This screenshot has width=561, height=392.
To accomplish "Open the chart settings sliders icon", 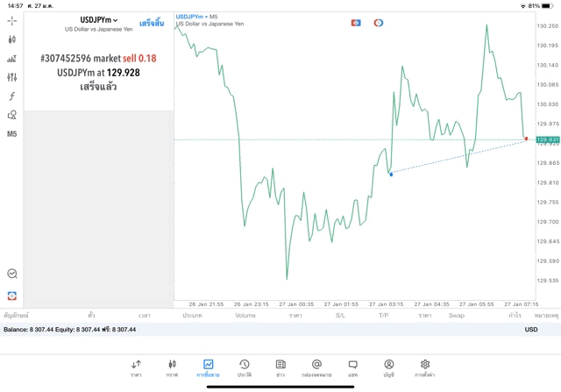I will pyautogui.click(x=11, y=77).
